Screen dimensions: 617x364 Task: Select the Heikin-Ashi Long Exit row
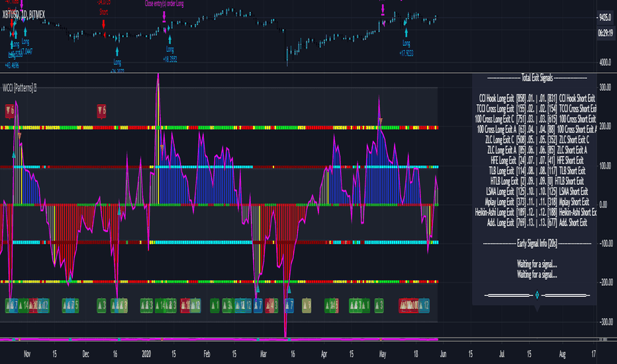coord(504,212)
